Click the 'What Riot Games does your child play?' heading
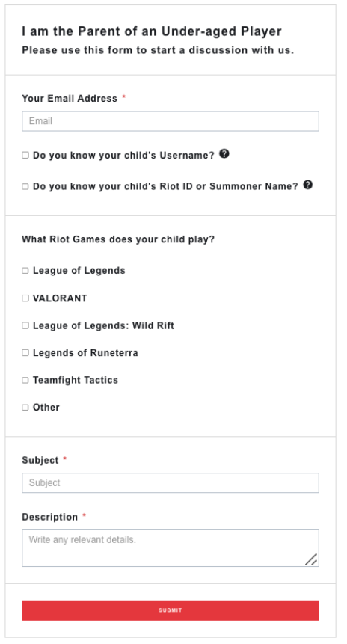Viewport: 347px width, 644px height. (118, 239)
